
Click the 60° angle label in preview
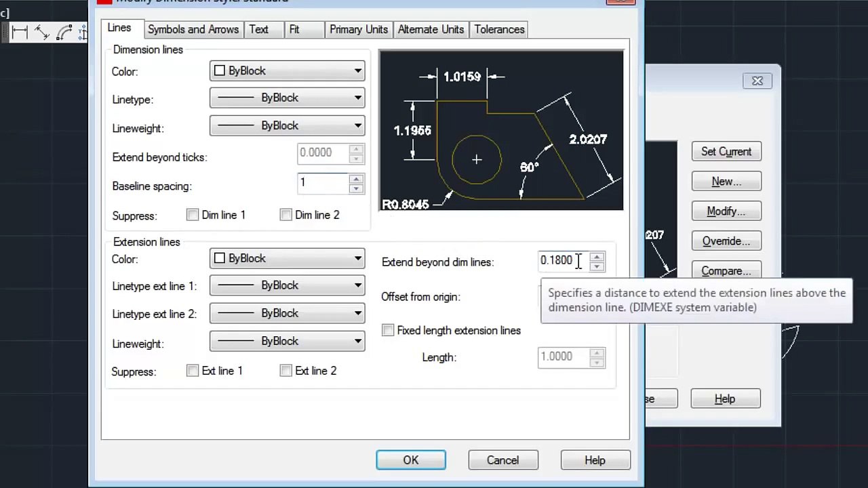click(529, 167)
